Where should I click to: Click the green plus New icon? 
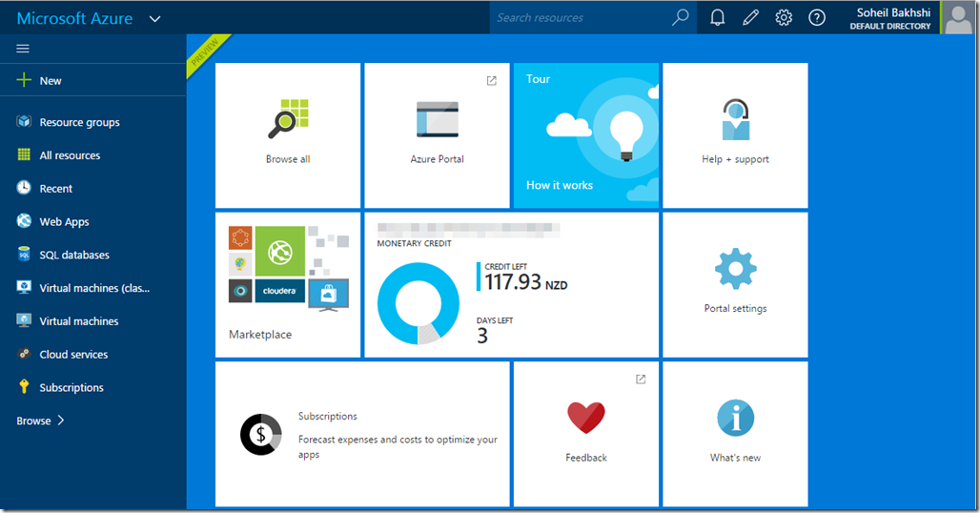(24, 80)
